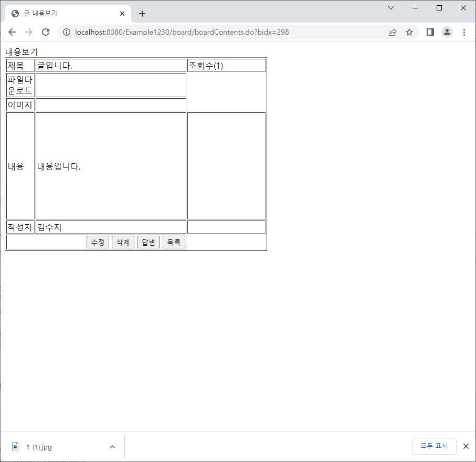The width and height of the screenshot is (476, 462).
Task: Click the 제목 label cell
Action: coord(20,65)
